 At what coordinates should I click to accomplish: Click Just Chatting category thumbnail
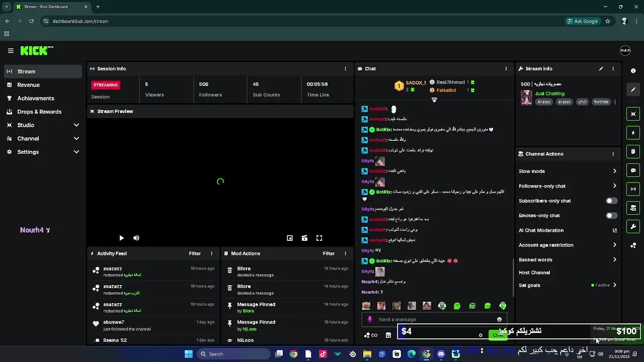point(526,97)
